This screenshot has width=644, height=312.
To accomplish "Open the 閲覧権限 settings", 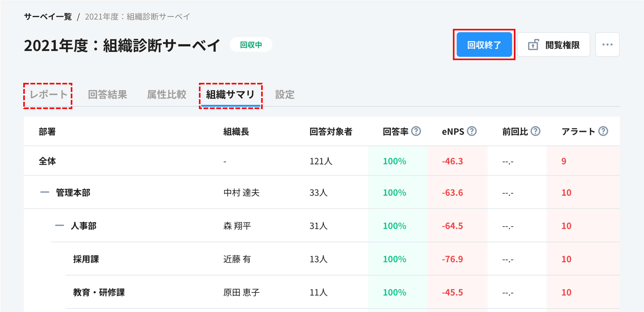I will (x=554, y=45).
